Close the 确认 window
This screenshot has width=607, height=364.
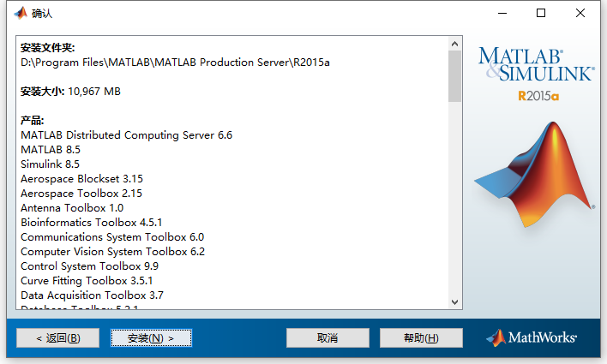[x=580, y=13]
